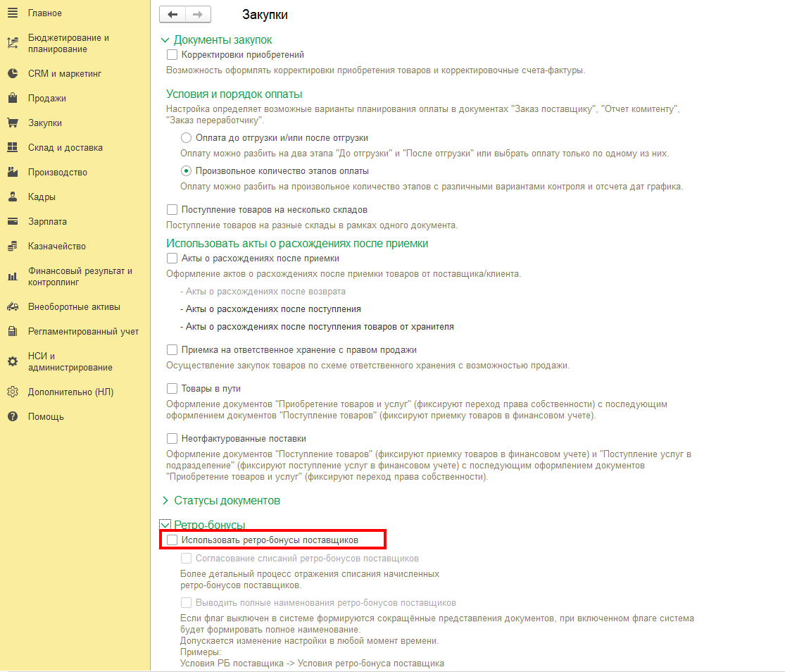Click the Дополнительно (НЛ) gear icon
This screenshot has width=785, height=672.
[x=13, y=392]
